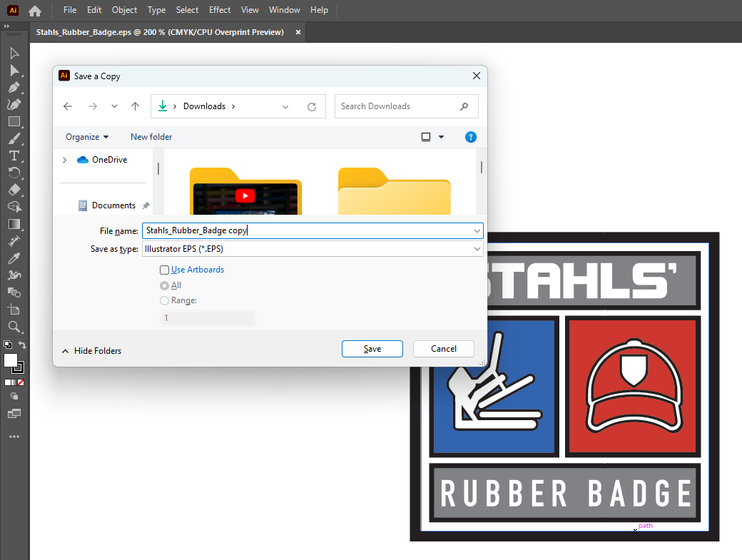Expand the Downloads breadcrumb dropdown
This screenshot has width=742, height=560.
point(285,106)
